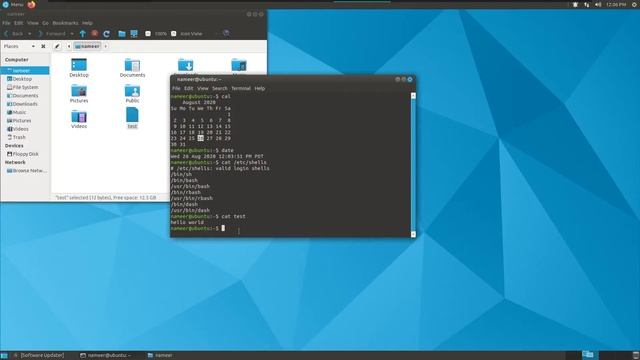Open the Terminal menu
The height and width of the screenshot is (360, 640).
pyautogui.click(x=241, y=88)
